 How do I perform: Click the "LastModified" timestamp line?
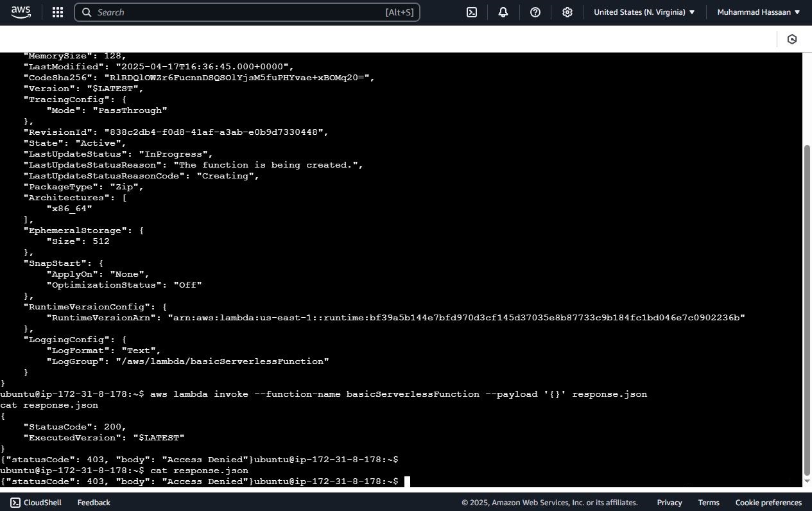click(x=159, y=67)
